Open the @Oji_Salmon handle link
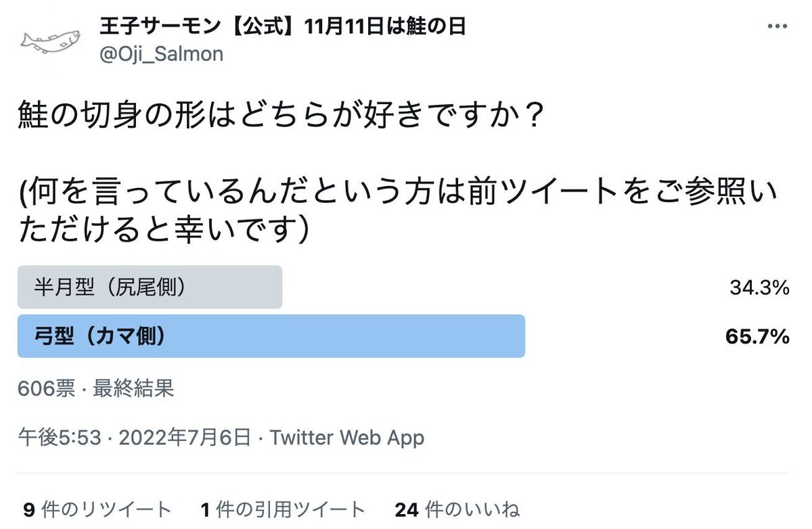This screenshot has height=529, width=812. pyautogui.click(x=161, y=54)
